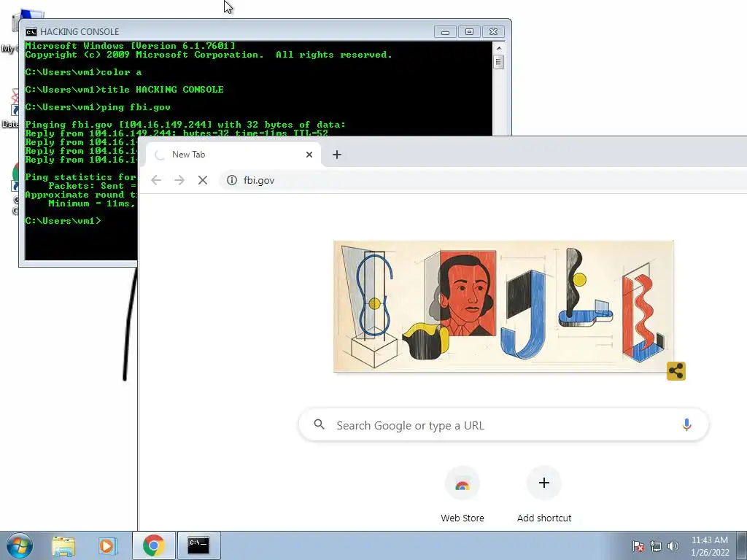Open the volume control in tray
This screenshot has height=560, width=747.
coord(673,546)
